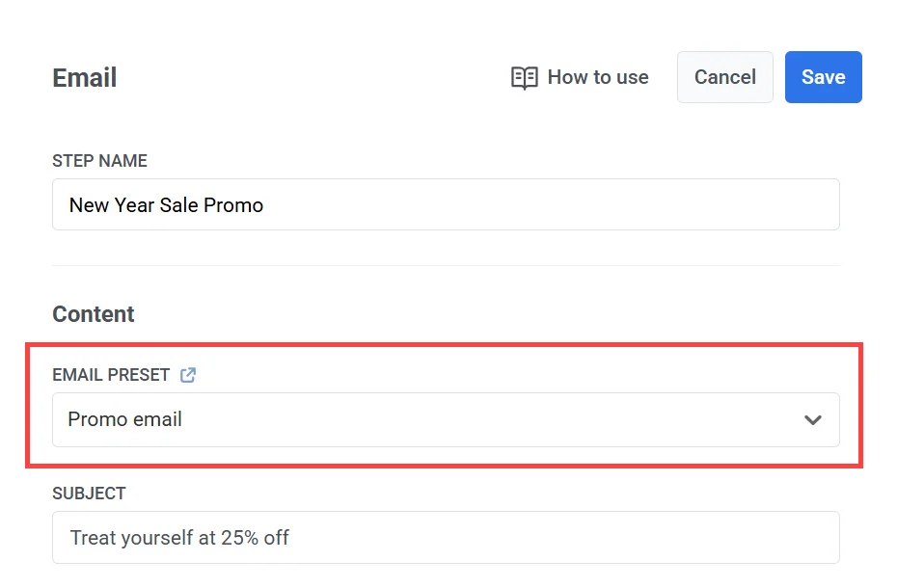
Task: Click the book icon beside How to use
Action: (524, 78)
